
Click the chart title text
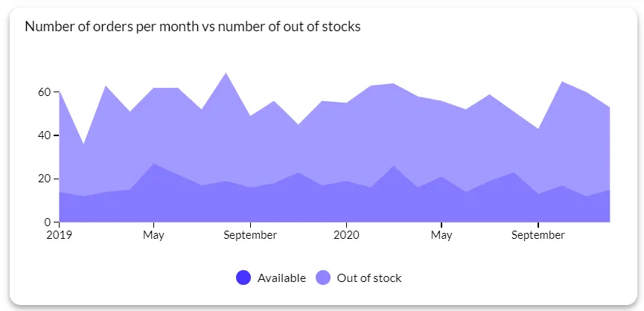point(193,27)
